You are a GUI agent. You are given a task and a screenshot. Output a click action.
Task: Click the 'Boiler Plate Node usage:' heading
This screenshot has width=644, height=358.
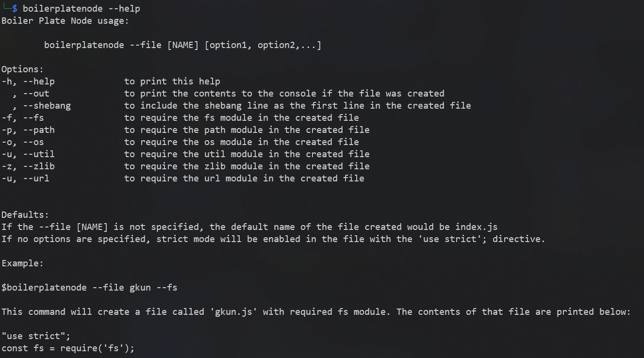(x=65, y=21)
